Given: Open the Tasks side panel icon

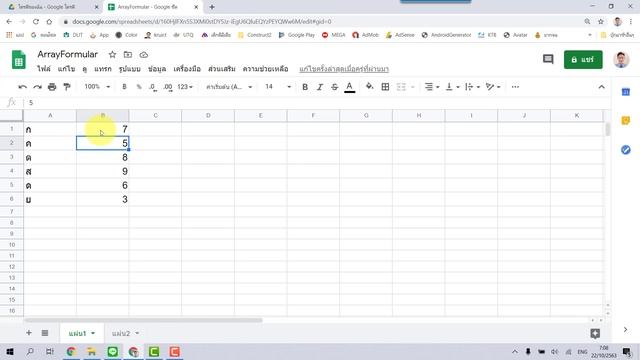Looking at the screenshot, I should [x=625, y=150].
